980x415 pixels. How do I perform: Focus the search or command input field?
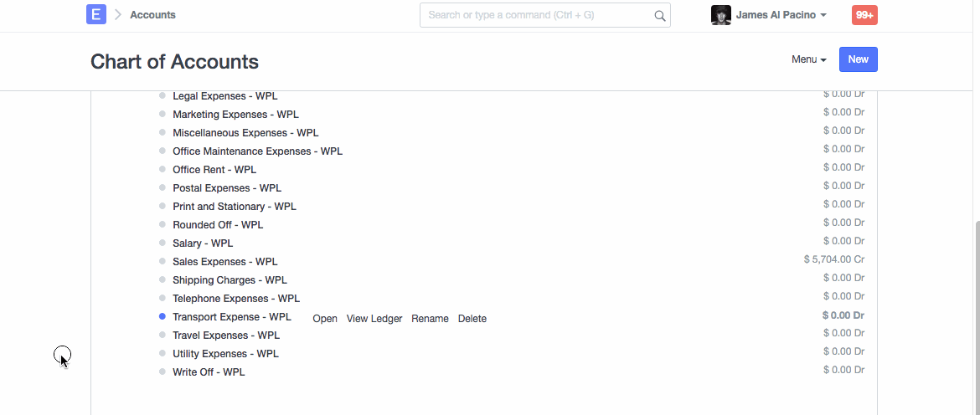[536, 15]
